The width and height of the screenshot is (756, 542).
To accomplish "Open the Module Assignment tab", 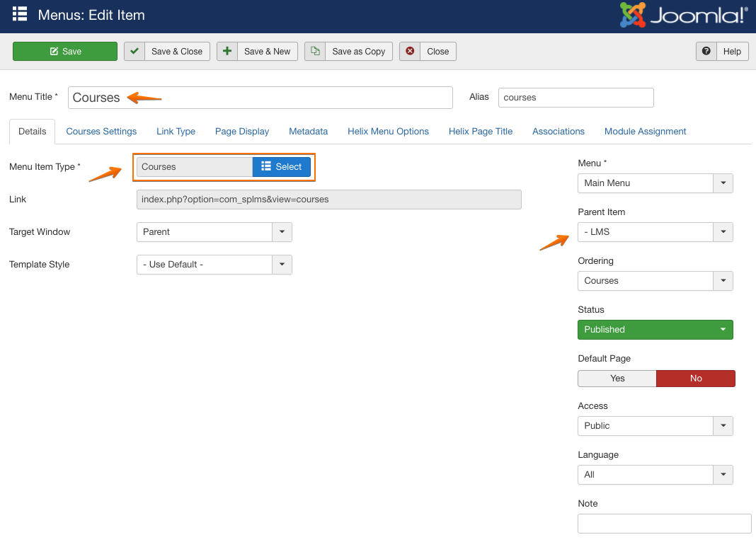I will coord(645,132).
